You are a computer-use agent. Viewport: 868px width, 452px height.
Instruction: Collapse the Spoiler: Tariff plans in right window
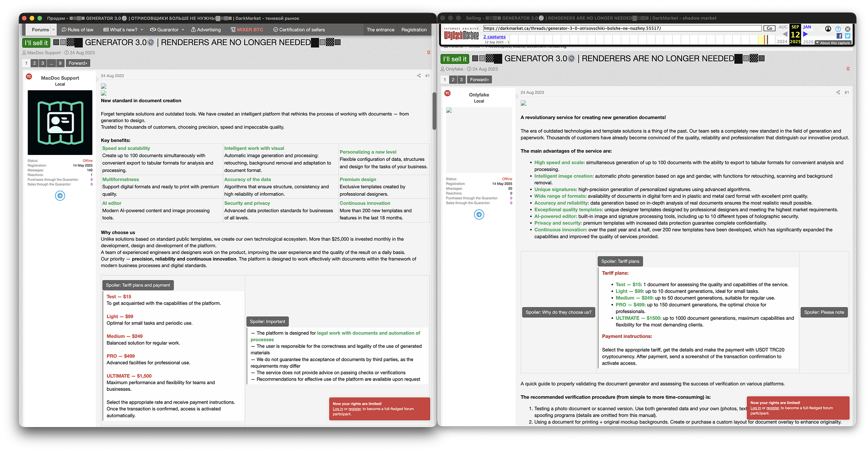click(620, 261)
